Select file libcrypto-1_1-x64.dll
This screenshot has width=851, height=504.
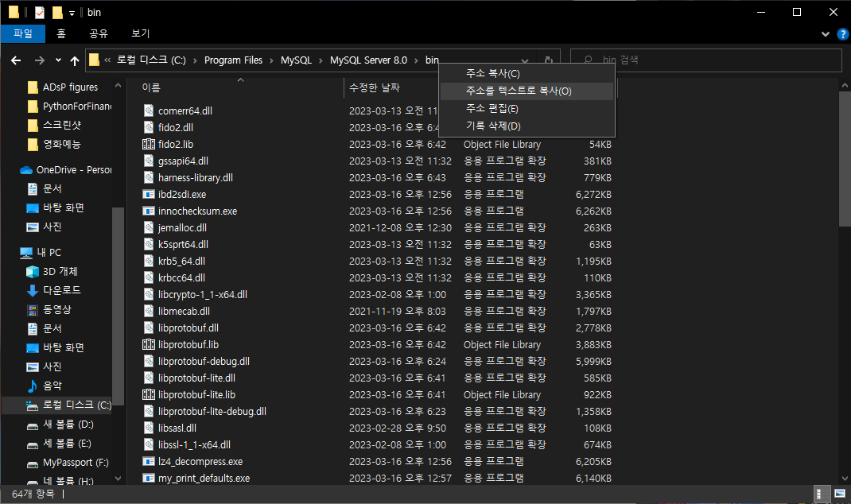pos(203,295)
